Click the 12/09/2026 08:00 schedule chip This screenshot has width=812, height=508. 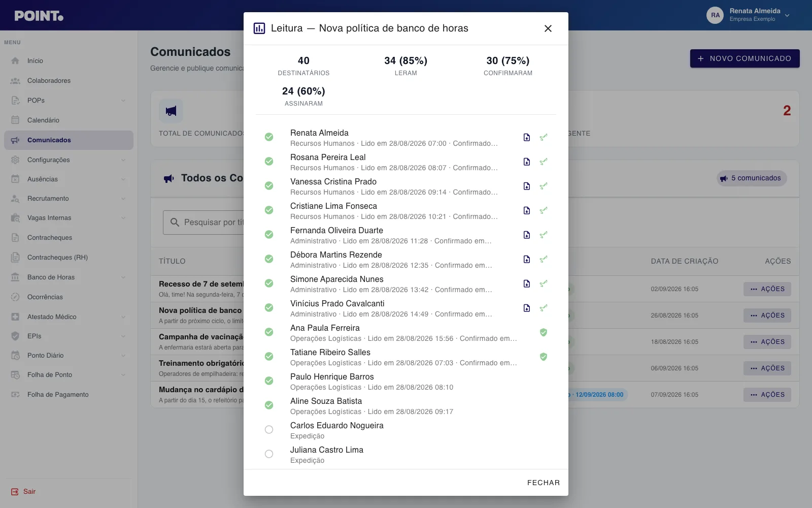598,395
